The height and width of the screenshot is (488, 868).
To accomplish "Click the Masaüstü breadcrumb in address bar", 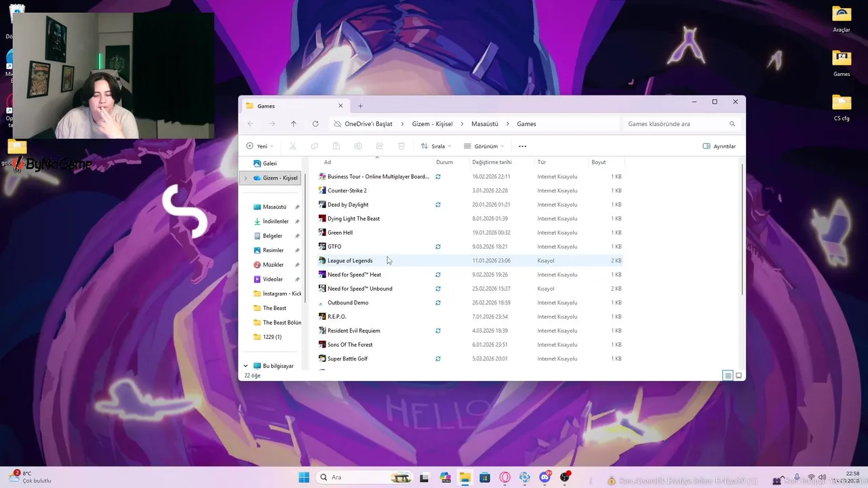I will click(485, 124).
